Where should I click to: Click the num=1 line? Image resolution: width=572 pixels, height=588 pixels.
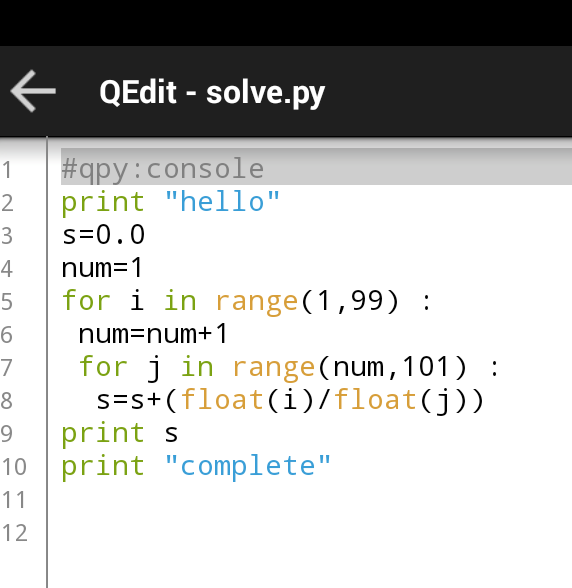[102, 268]
